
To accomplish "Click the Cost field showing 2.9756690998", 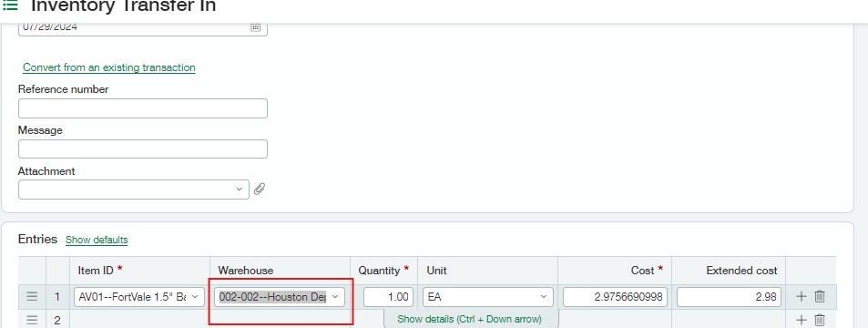I will [x=616, y=297].
